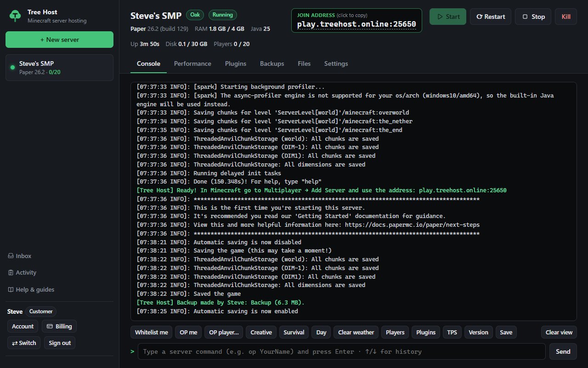Open the Backups tab
Image resolution: width=588 pixels, height=368 pixels.
point(272,64)
